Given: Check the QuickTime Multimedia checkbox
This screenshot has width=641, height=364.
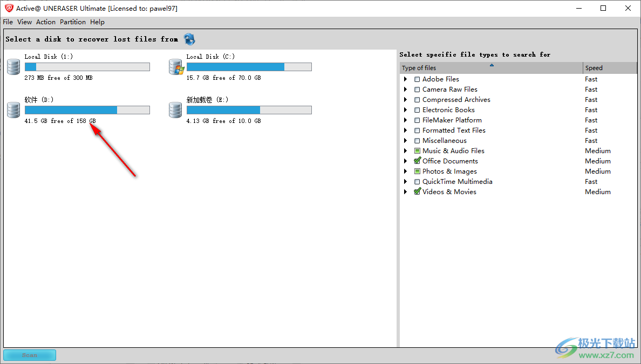Looking at the screenshot, I should click(417, 182).
